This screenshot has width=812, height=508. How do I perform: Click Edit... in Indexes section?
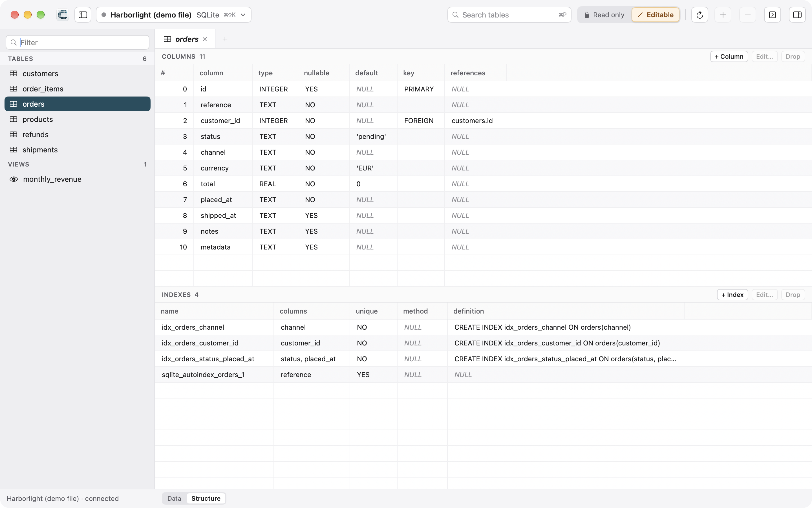pos(764,295)
